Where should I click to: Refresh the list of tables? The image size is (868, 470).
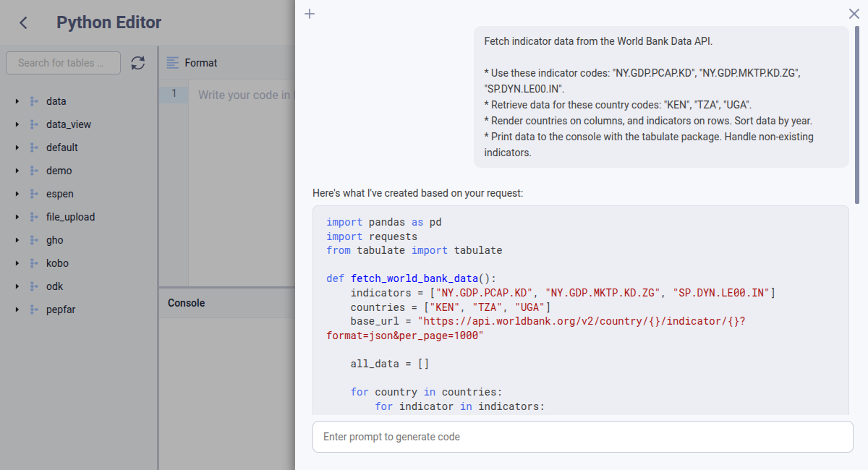click(x=137, y=63)
